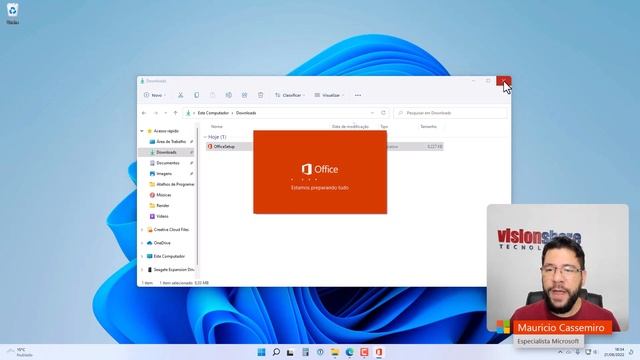
Task: Click Downloads in the address breadcrumb
Action: pos(246,113)
